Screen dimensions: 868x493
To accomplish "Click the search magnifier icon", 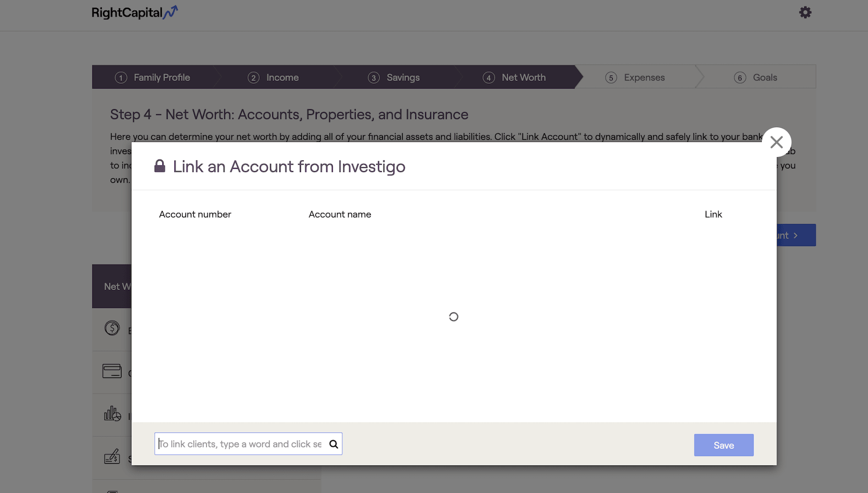I will click(333, 444).
